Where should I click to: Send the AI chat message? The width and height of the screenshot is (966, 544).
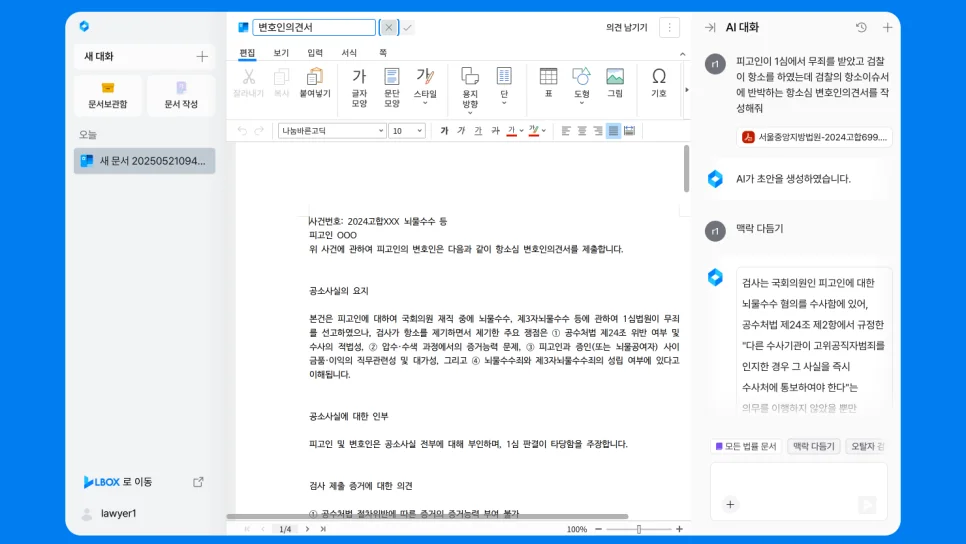[x=867, y=505]
